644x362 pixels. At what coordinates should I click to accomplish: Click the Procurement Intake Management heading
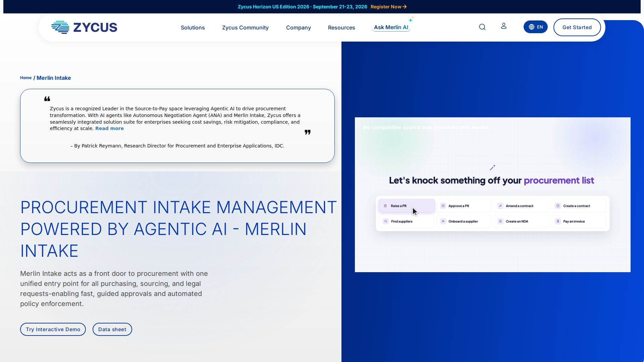click(178, 229)
